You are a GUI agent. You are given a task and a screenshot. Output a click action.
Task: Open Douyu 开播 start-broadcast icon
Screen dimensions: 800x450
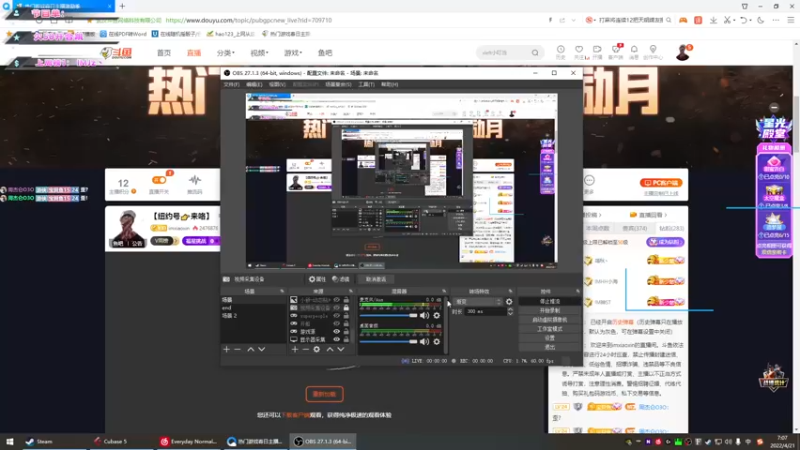[597, 52]
